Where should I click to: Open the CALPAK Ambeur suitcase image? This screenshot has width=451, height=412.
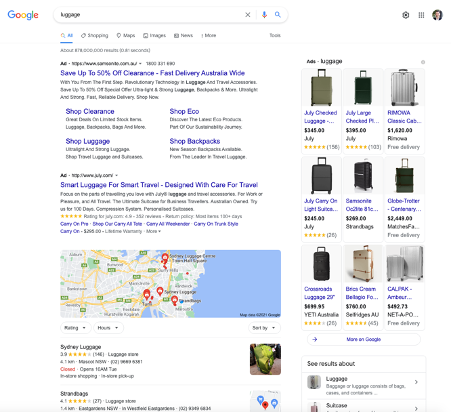tap(404, 264)
